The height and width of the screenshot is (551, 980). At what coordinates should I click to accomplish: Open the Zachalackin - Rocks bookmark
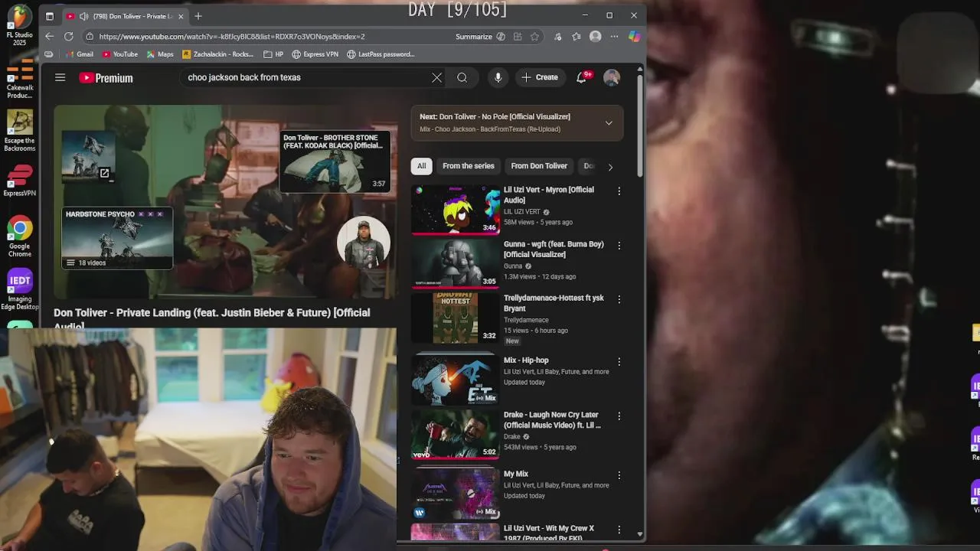218,54
